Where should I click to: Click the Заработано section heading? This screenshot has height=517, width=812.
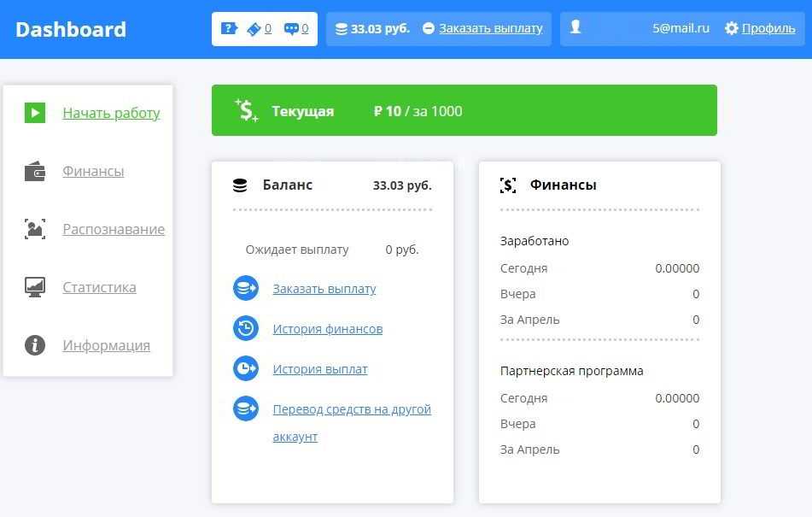click(535, 241)
